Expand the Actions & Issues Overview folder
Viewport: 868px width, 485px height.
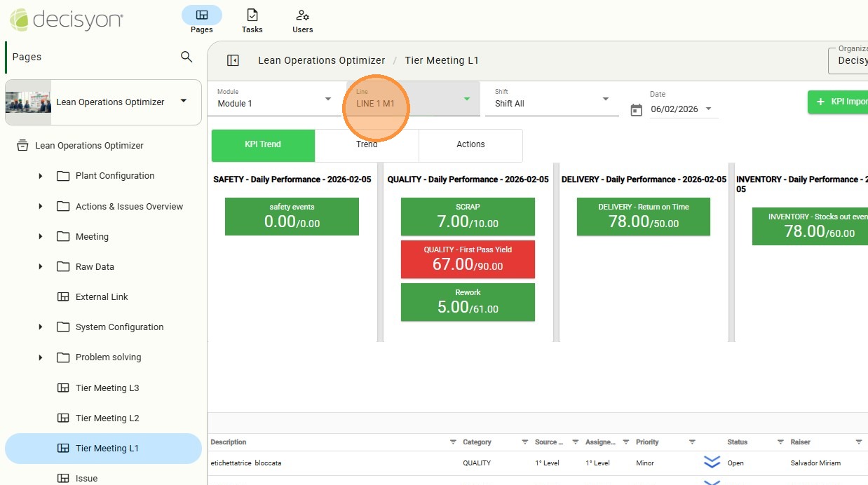coord(41,207)
